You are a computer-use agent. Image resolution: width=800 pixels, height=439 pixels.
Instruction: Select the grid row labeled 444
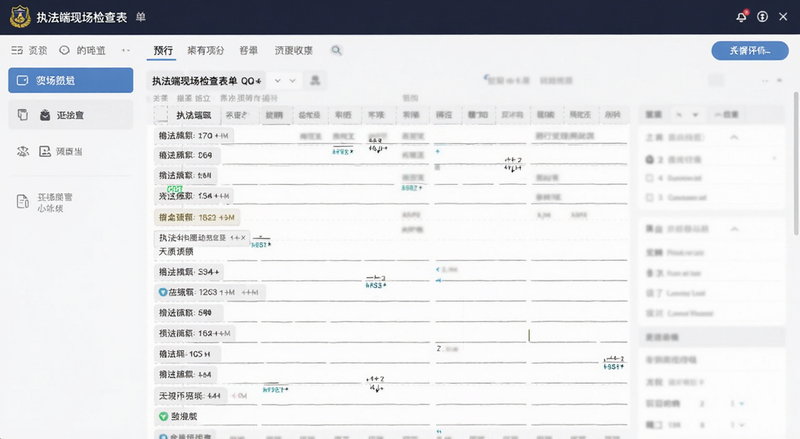190,396
